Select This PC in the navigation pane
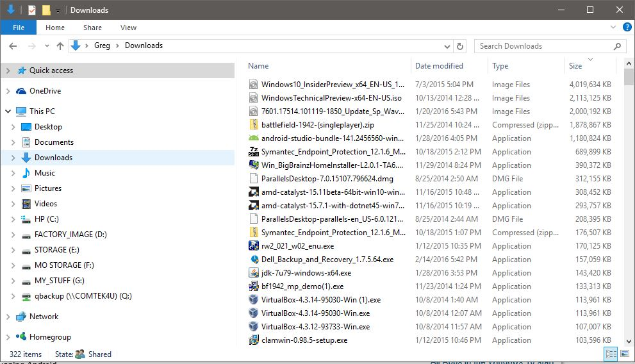Screen dimensions: 635x364 tap(42, 111)
